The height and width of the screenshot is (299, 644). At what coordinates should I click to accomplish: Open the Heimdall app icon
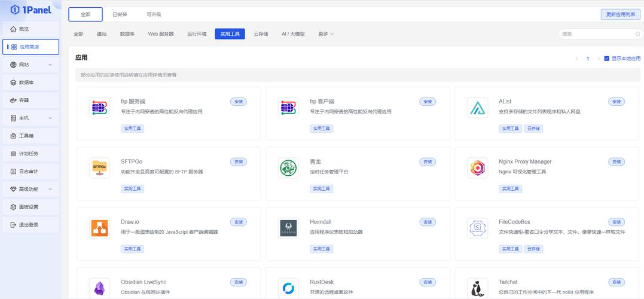(288, 228)
